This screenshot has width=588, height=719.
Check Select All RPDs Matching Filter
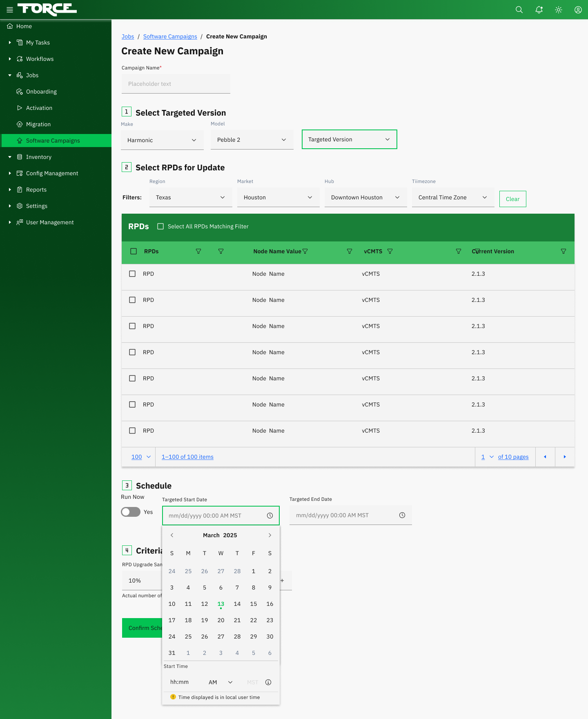tap(160, 226)
